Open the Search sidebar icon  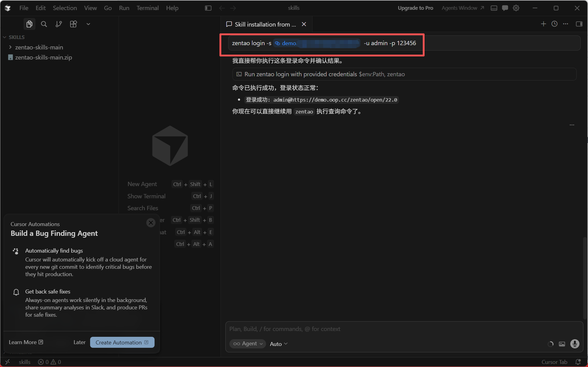tap(44, 24)
